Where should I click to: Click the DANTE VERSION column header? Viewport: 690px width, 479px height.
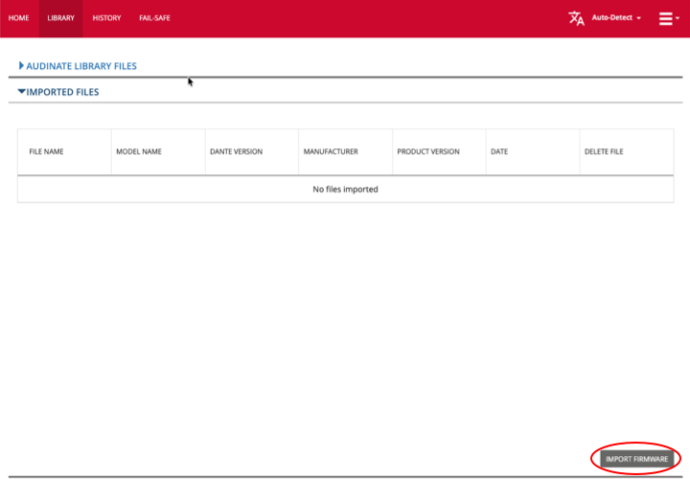[236, 152]
